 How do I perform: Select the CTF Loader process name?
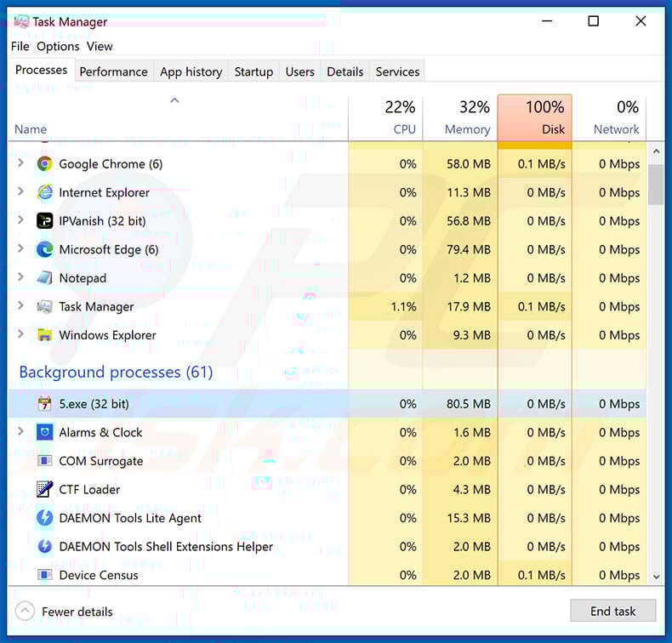tap(89, 489)
